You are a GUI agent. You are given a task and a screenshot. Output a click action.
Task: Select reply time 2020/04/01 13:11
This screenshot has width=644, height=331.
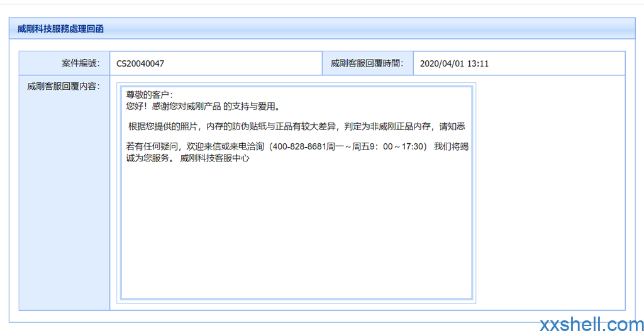coord(454,64)
